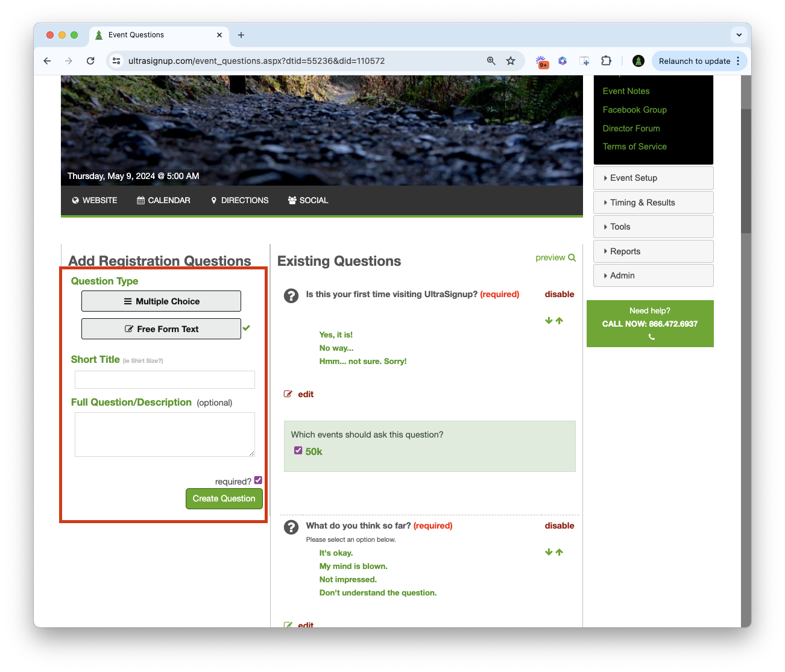Viewport: 785px width, 672px height.
Task: Disable the What do you think question
Action: tap(560, 526)
